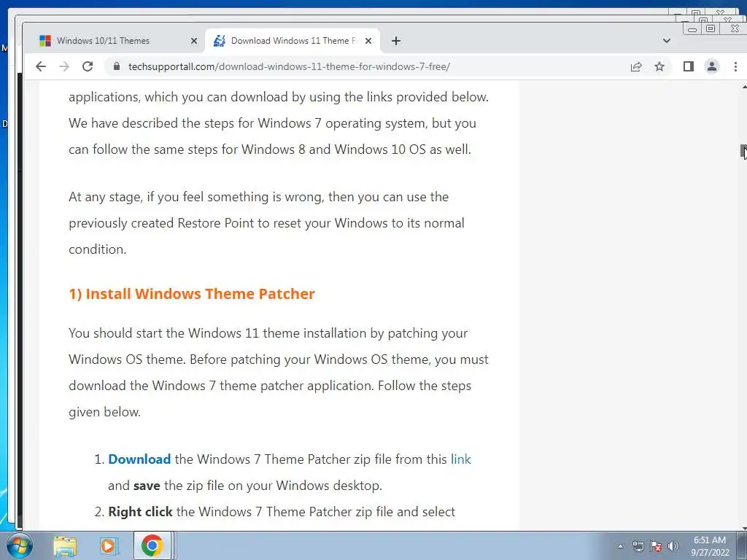The height and width of the screenshot is (560, 747).
Task: Click the scrollbar up arrow
Action: (743, 87)
